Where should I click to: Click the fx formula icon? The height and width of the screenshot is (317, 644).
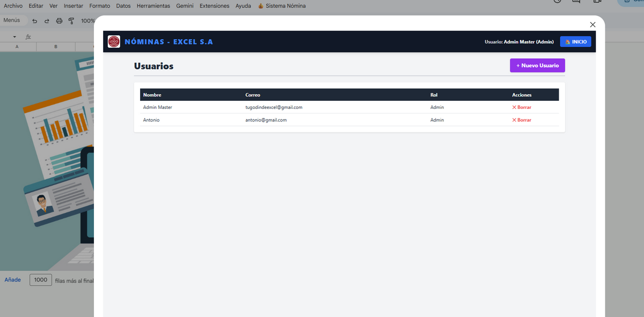click(x=28, y=37)
